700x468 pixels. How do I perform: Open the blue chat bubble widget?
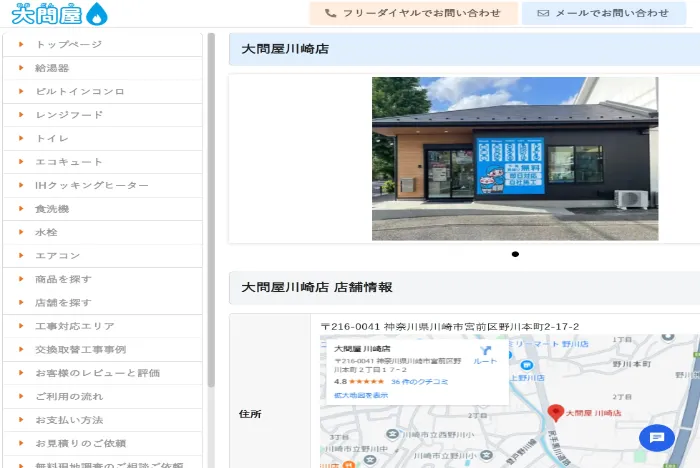pos(657,437)
